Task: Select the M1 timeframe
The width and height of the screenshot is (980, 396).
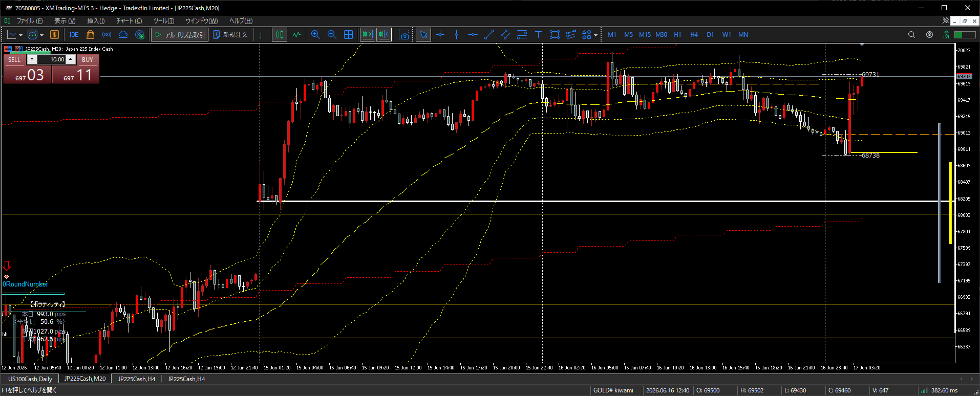Action: (612, 35)
